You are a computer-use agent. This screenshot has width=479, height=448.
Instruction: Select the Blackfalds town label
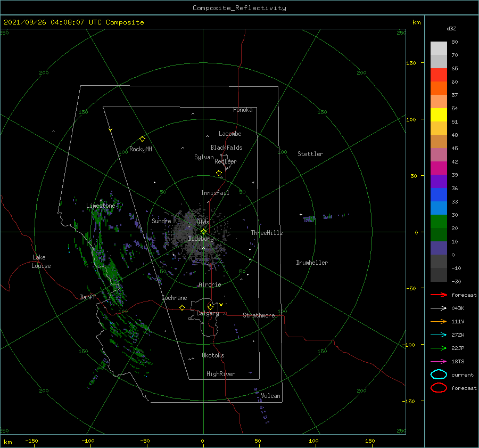pos(226,148)
